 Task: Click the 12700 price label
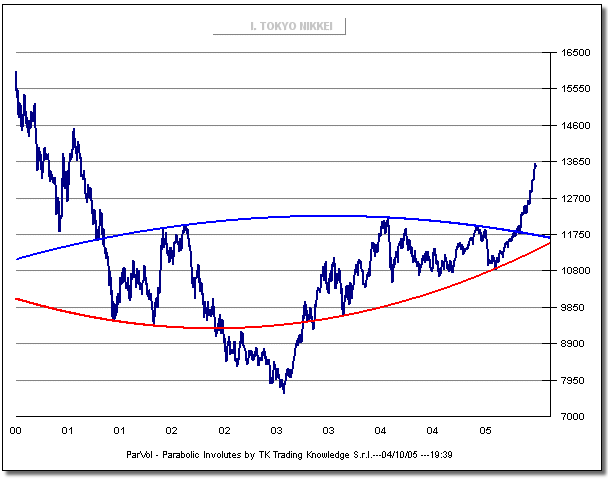pos(574,199)
